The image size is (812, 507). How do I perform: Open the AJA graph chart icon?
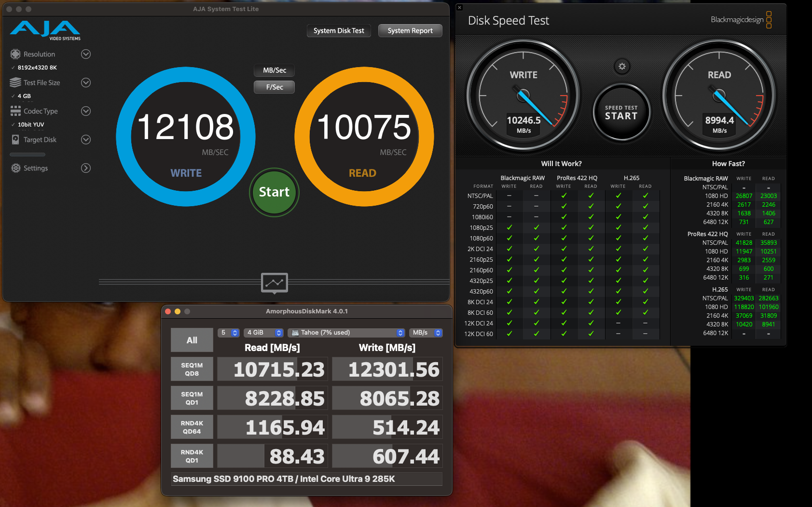pos(275,283)
